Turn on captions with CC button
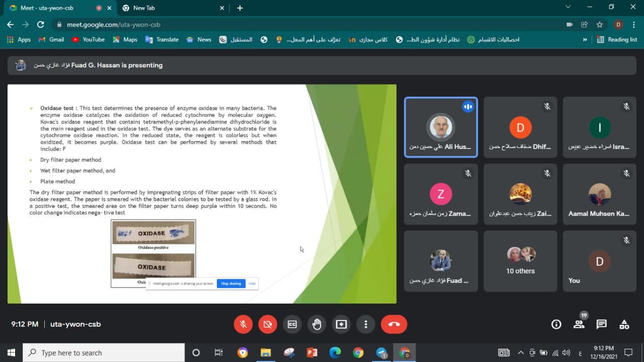 click(292, 324)
